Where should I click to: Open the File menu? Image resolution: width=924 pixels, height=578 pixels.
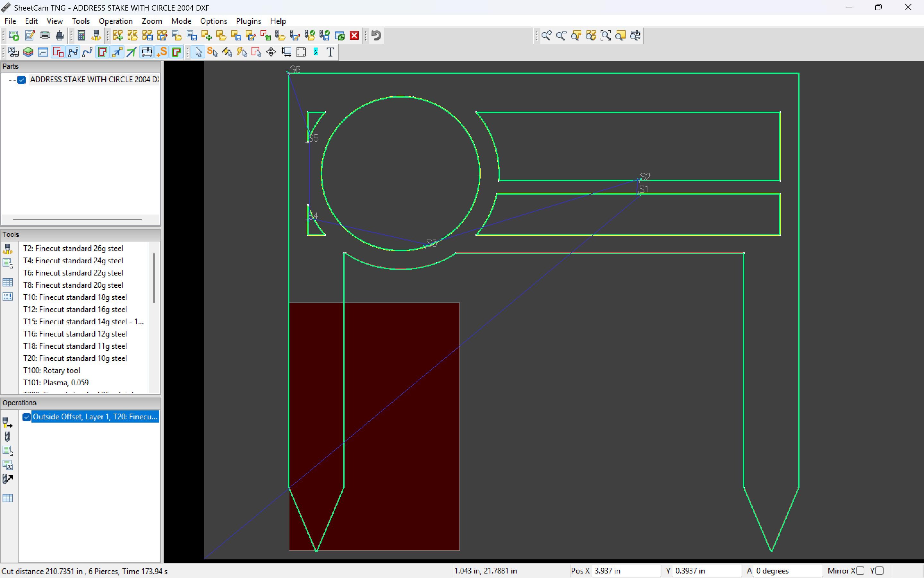10,21
